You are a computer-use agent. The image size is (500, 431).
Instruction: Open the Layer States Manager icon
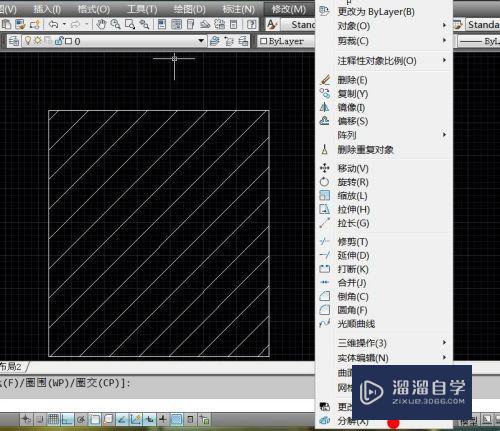pyautogui.click(x=243, y=41)
